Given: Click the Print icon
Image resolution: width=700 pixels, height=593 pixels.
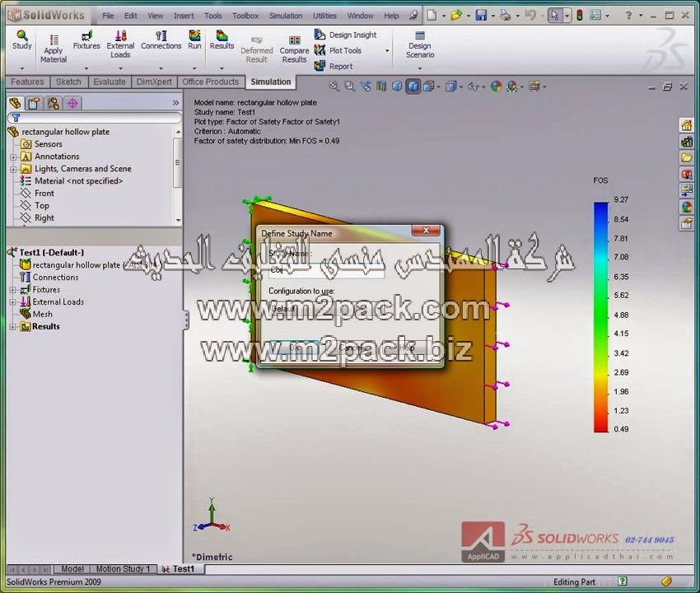Looking at the screenshot, I should click(506, 16).
